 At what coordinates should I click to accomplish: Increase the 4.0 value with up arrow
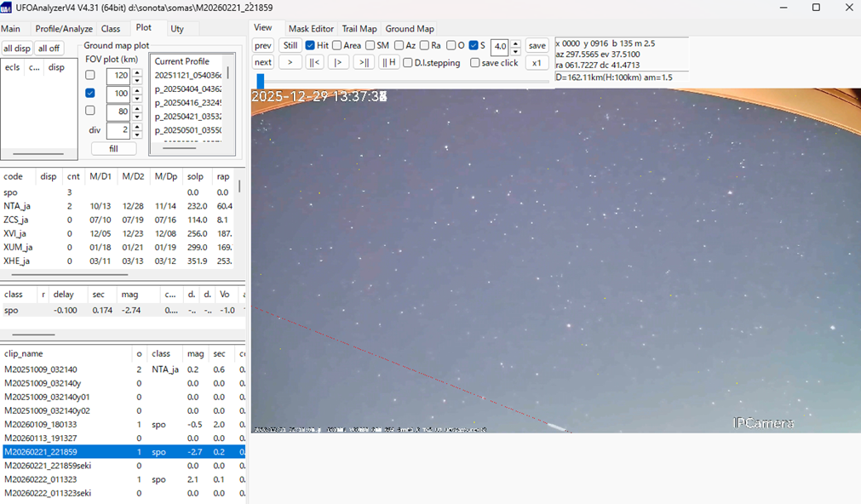[516, 42]
